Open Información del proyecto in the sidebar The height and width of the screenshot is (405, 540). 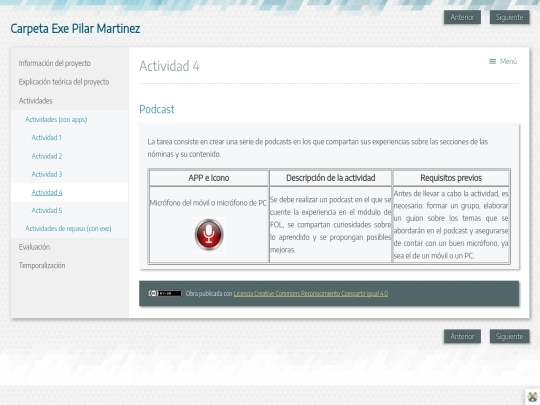tap(55, 63)
